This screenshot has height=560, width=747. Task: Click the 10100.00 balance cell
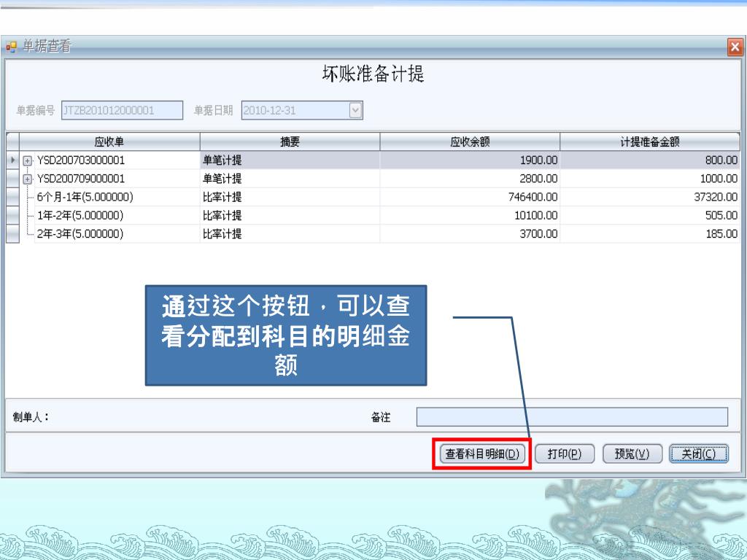pos(470,216)
